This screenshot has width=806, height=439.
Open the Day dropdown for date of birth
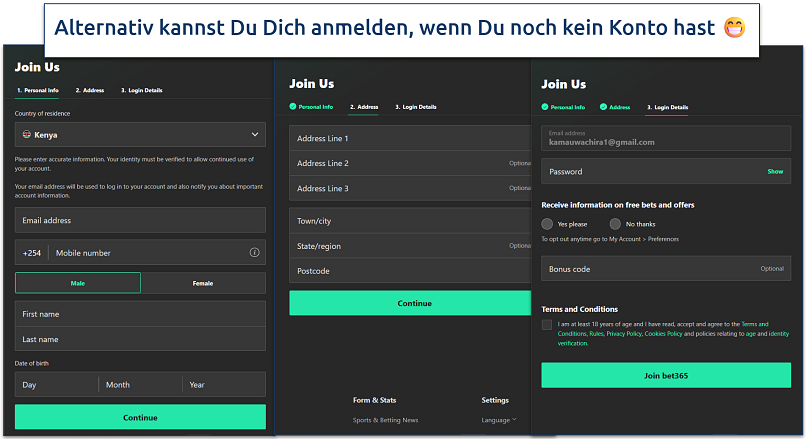point(56,384)
